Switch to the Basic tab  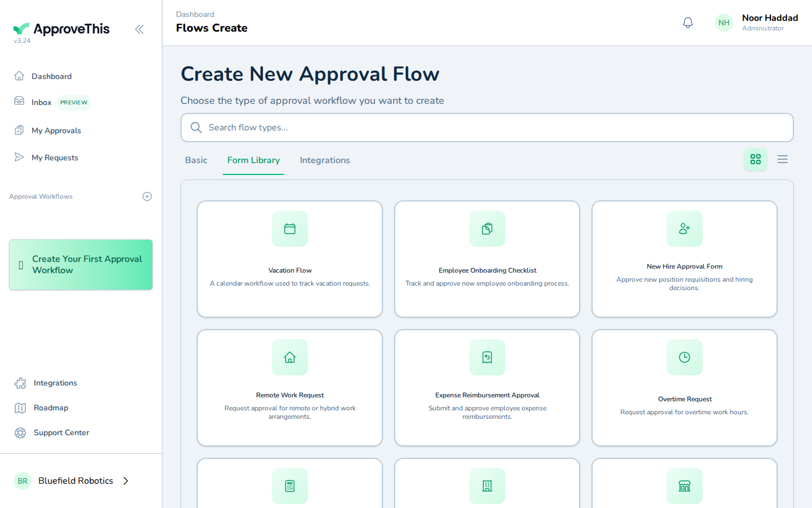pyautogui.click(x=196, y=160)
